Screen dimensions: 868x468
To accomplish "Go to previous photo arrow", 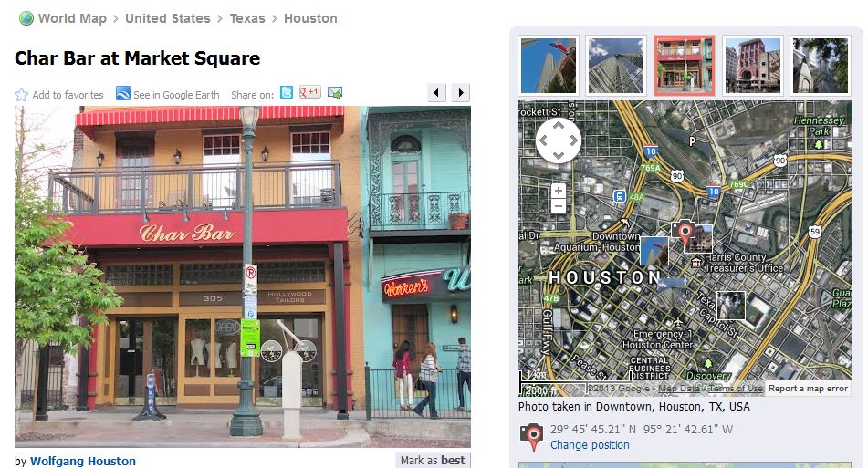I will pos(437,93).
